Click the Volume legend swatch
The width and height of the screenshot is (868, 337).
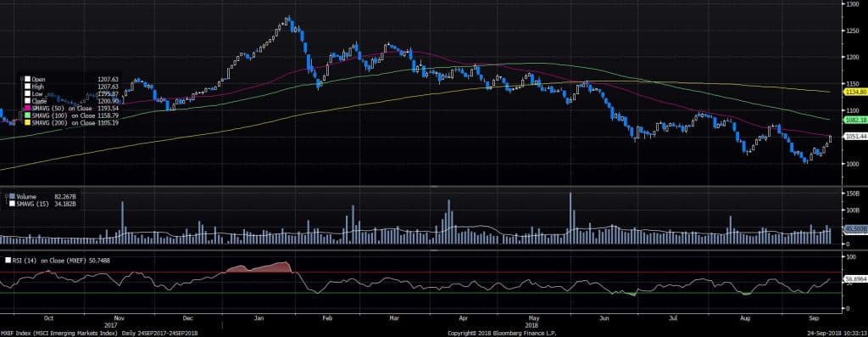pyautogui.click(x=12, y=196)
